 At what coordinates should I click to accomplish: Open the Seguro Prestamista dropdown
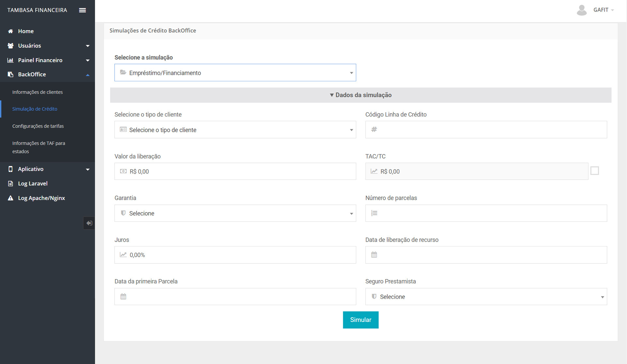tap(486, 297)
